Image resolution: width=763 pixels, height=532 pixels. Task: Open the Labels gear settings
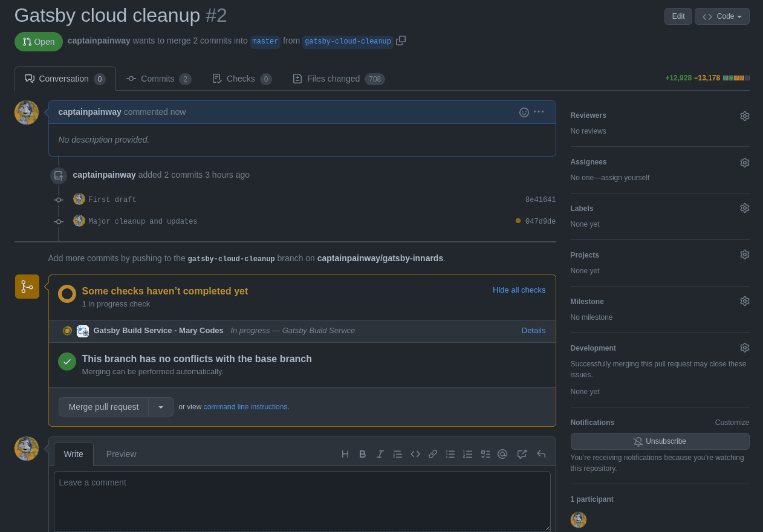tap(745, 208)
